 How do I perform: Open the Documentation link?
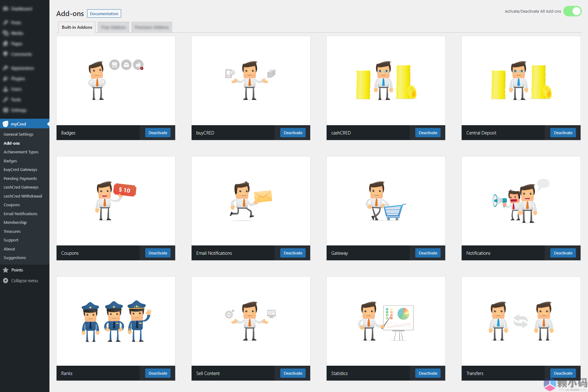pos(104,14)
